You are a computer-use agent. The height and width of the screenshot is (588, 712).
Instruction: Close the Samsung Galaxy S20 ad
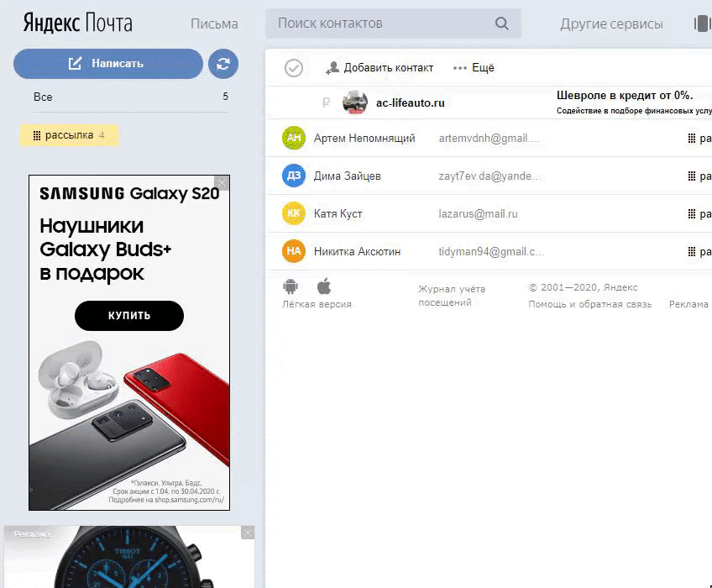[x=222, y=183]
